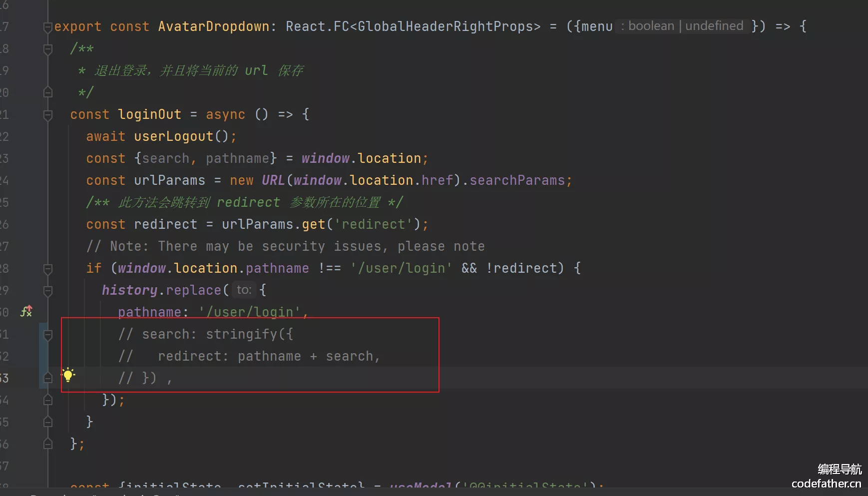This screenshot has width=868, height=496.
Task: Click the 'redirect' string literal in urlParams.get
Action: (x=374, y=224)
